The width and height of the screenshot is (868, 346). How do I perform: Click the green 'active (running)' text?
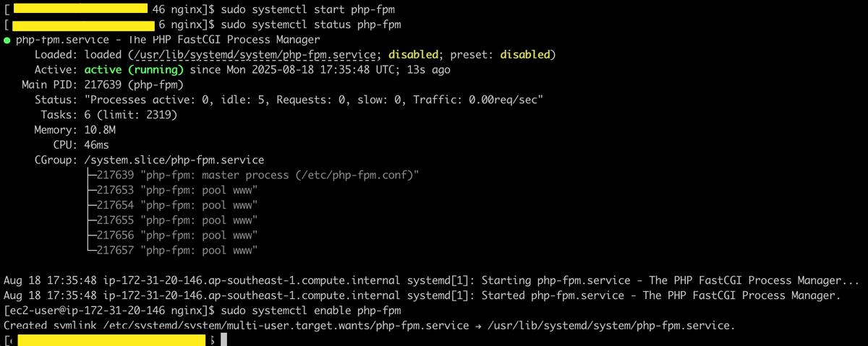coord(134,70)
